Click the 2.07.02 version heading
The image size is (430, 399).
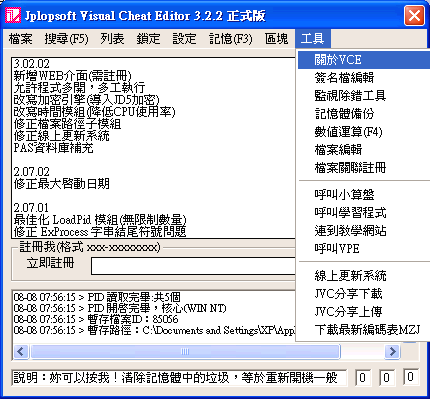tap(32, 172)
